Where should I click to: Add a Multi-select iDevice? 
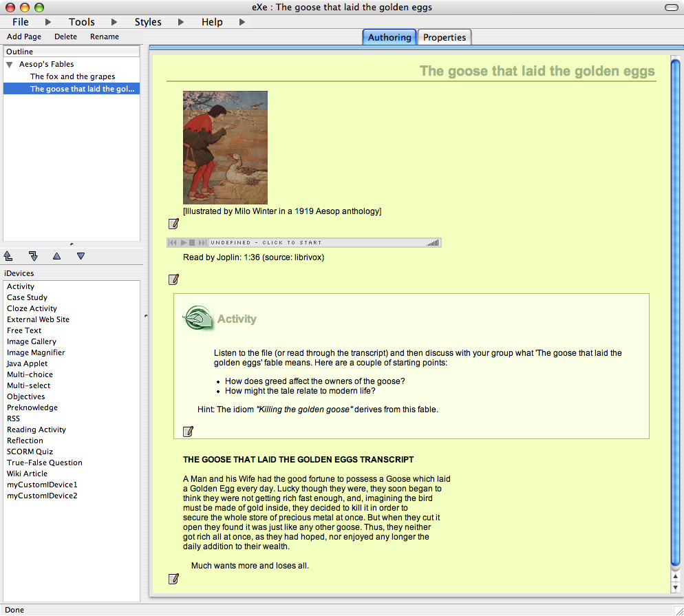[28, 385]
